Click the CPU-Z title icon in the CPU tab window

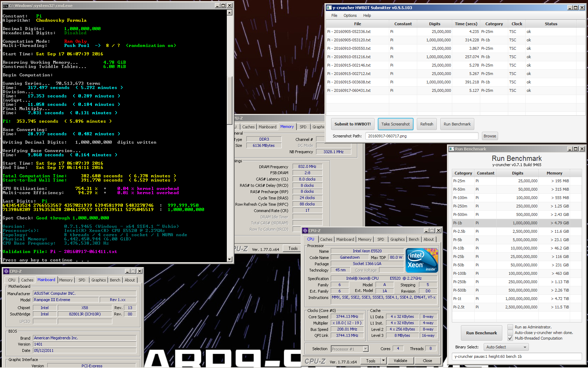pos(305,231)
